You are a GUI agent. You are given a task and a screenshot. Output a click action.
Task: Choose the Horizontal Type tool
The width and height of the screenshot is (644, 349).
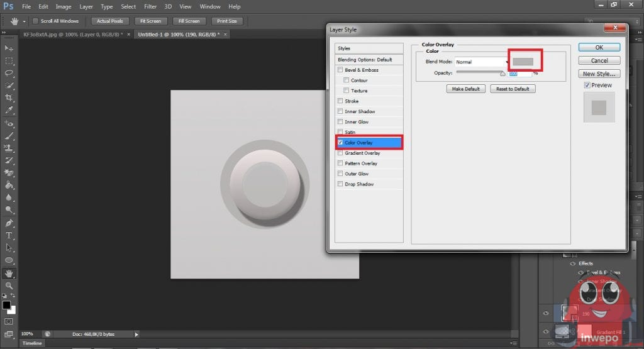coord(9,235)
